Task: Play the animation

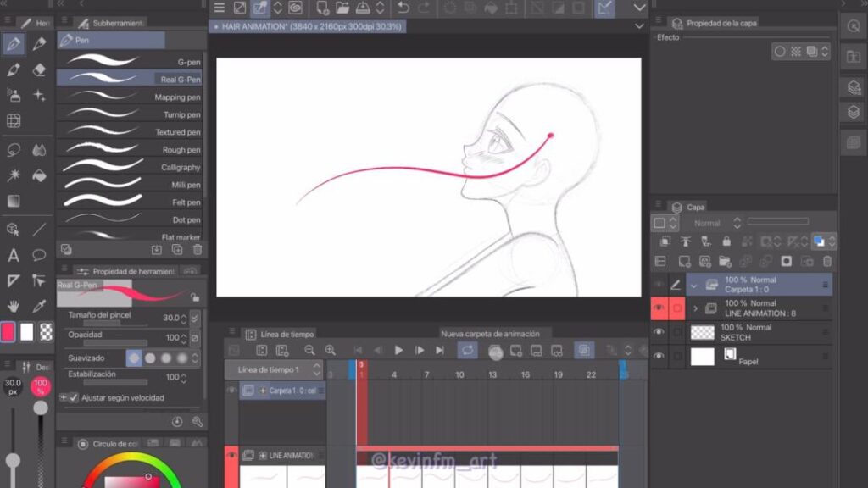Action: 398,350
